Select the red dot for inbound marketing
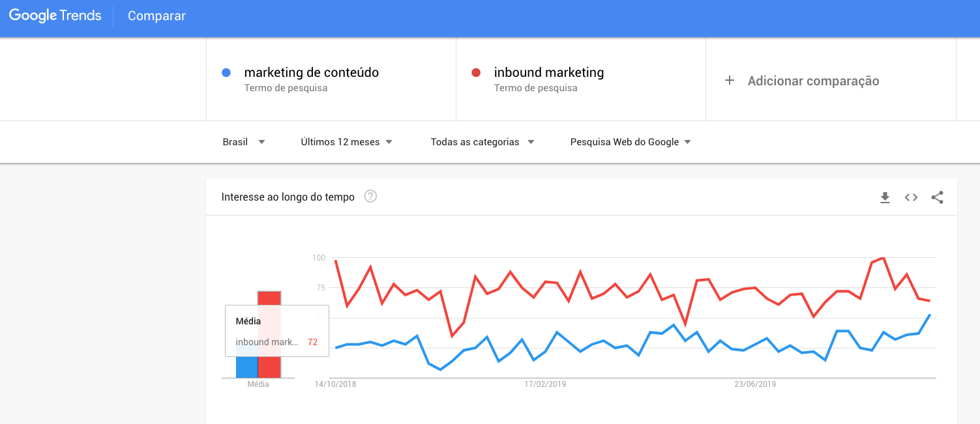This screenshot has width=980, height=424. click(476, 72)
